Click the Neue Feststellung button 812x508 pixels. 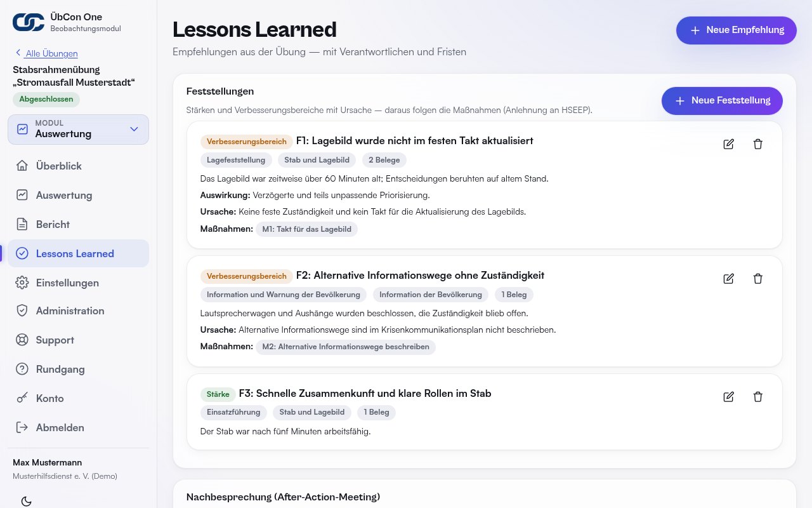click(x=722, y=100)
